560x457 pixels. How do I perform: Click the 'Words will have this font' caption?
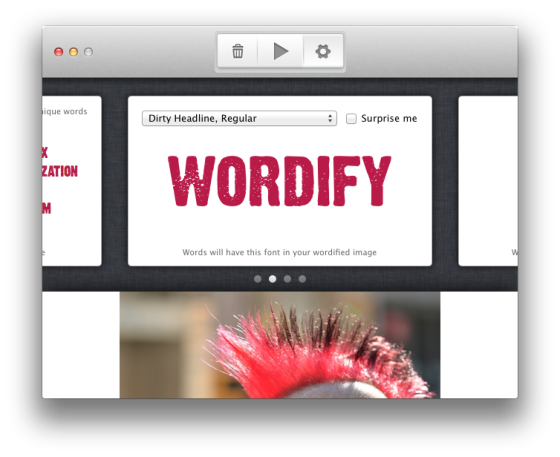click(280, 252)
